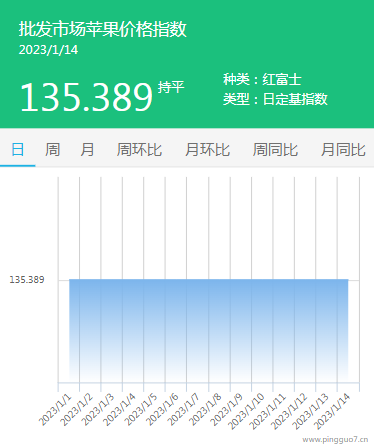Click the date 2023/1/14 under the title
Image resolution: width=374 pixels, height=448 pixels.
(48, 50)
